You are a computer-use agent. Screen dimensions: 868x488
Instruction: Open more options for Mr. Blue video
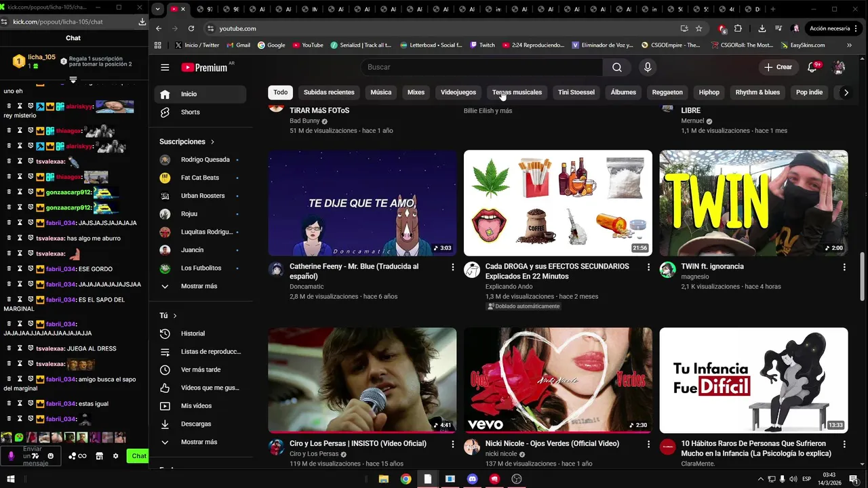(x=453, y=267)
